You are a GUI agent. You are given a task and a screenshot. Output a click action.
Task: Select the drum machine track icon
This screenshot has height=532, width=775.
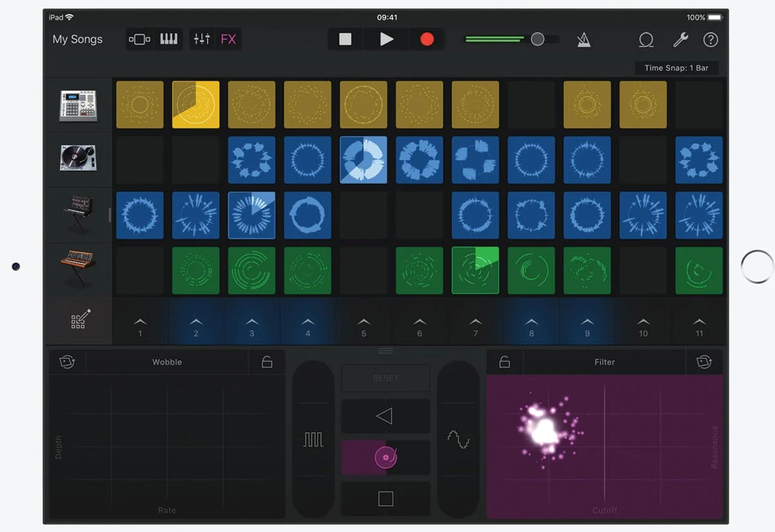click(x=78, y=105)
